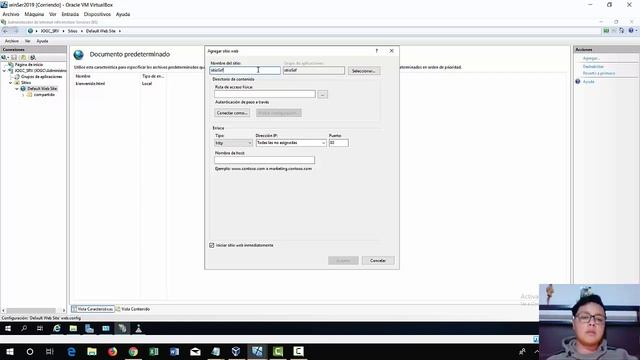Launch Chrome from host taskbar
The image size is (640, 360).
pyautogui.click(x=133, y=351)
